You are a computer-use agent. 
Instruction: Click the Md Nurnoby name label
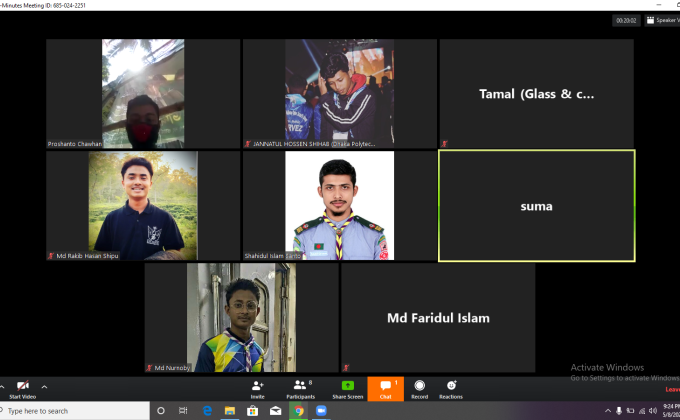click(x=172, y=368)
